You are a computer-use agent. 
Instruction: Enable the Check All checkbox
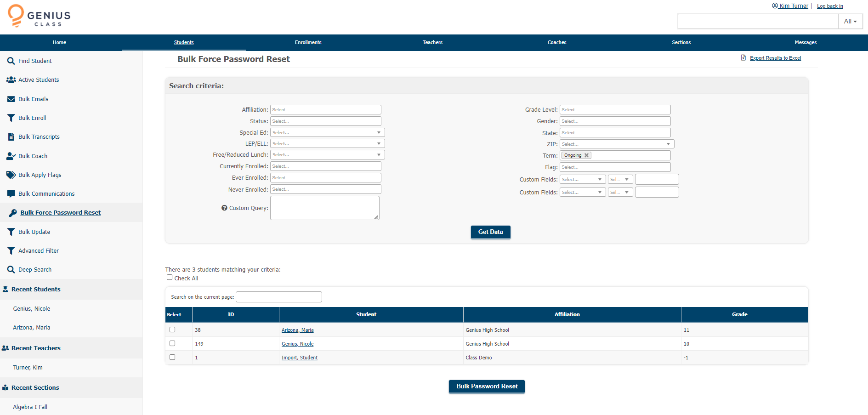170,277
